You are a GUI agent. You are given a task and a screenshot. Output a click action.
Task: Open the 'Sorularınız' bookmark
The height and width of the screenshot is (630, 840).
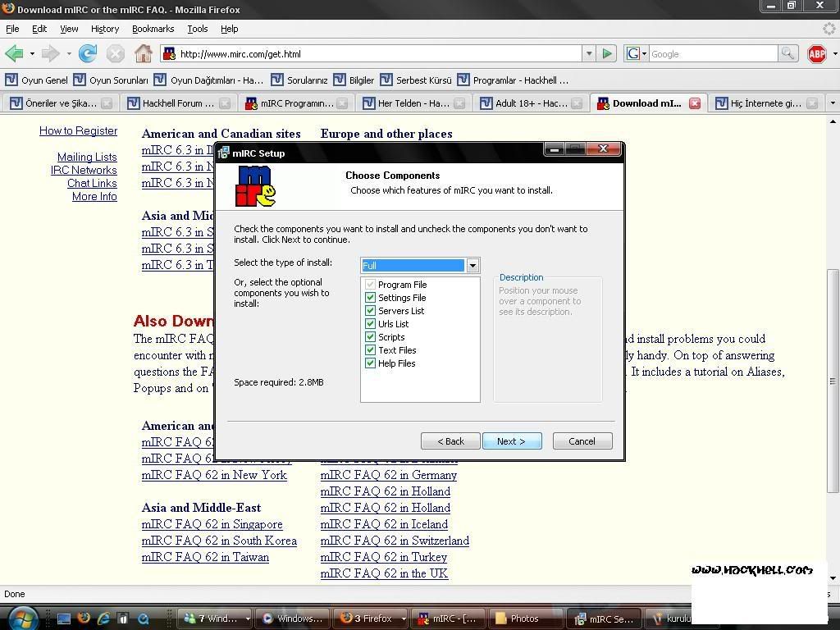[299, 80]
